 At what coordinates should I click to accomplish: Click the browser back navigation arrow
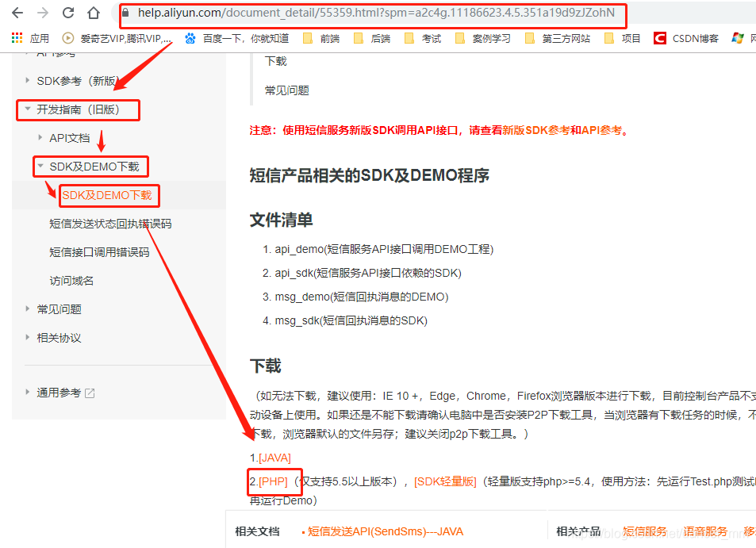click(19, 13)
